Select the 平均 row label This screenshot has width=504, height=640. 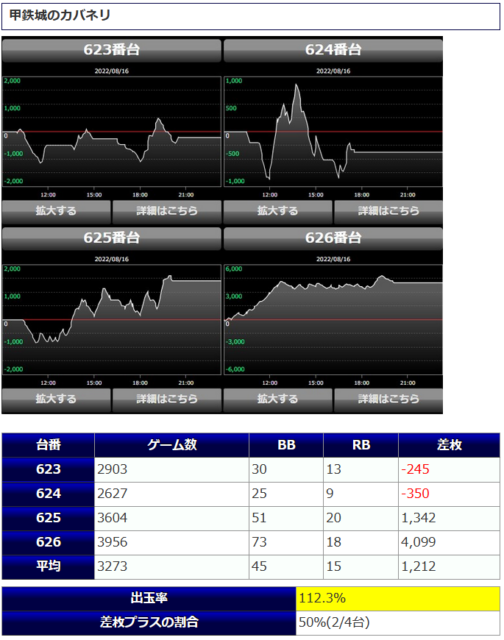coord(48,567)
